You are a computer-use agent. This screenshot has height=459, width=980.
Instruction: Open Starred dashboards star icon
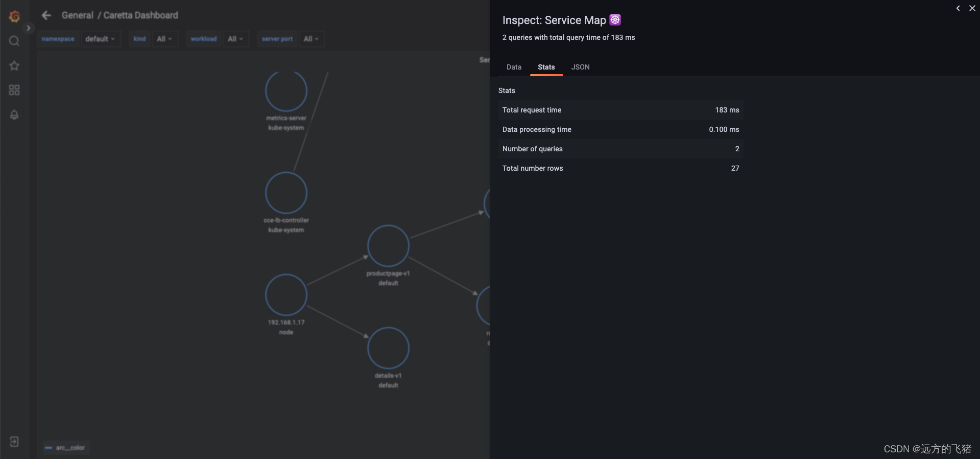click(14, 65)
